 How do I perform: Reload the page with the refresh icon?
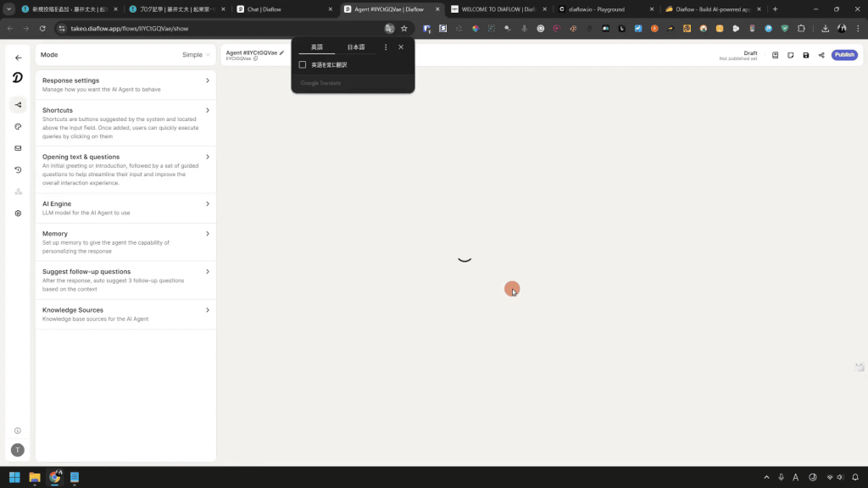[42, 28]
